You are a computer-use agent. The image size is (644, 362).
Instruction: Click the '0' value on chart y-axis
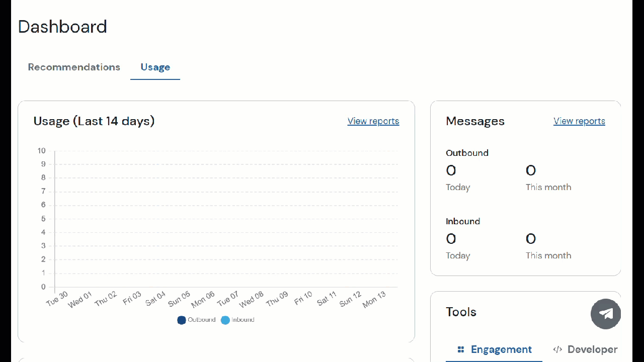pyautogui.click(x=43, y=287)
